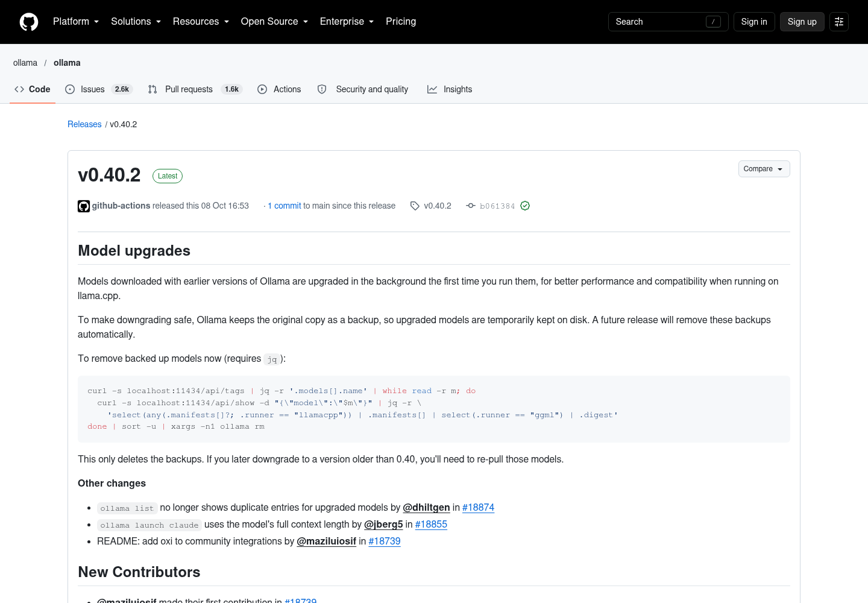Click the 'ollama list' code text
Image resolution: width=868 pixels, height=603 pixels.
coord(127,508)
